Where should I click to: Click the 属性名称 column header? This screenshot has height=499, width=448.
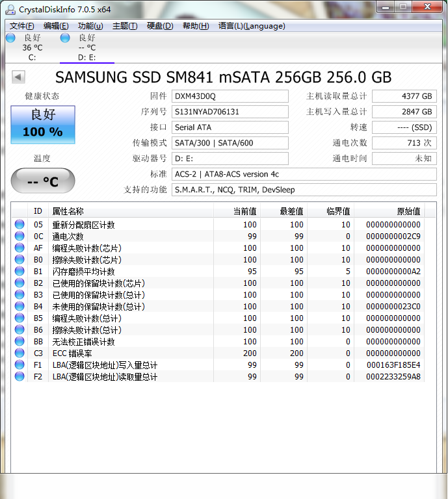(131, 211)
